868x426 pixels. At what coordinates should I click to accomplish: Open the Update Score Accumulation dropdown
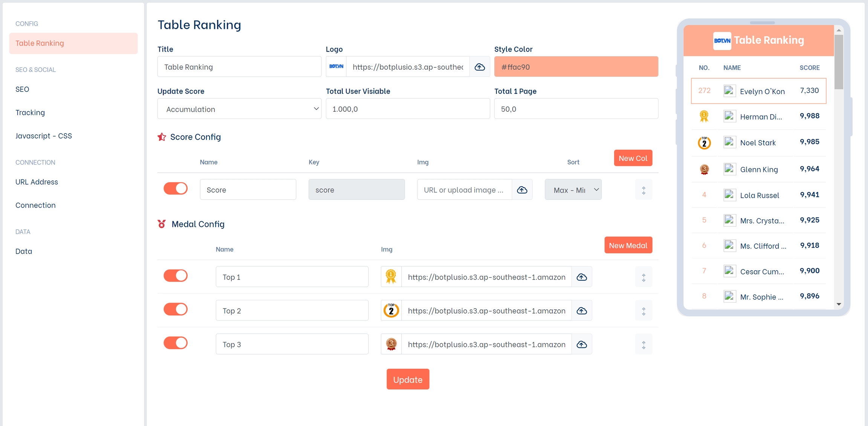tap(239, 109)
